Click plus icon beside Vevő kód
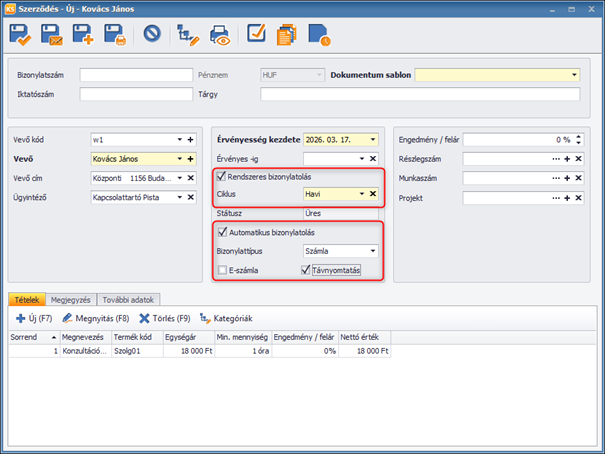The width and height of the screenshot is (605, 454). pos(191,140)
